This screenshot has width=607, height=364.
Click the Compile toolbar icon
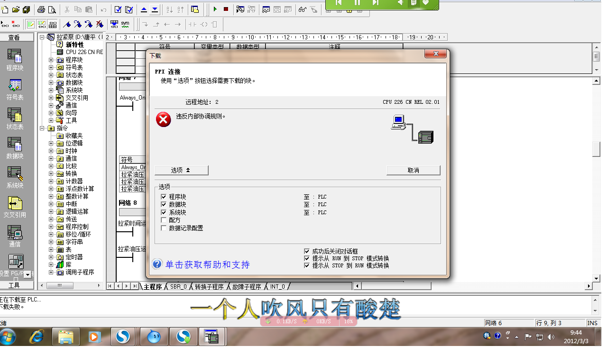(x=118, y=9)
